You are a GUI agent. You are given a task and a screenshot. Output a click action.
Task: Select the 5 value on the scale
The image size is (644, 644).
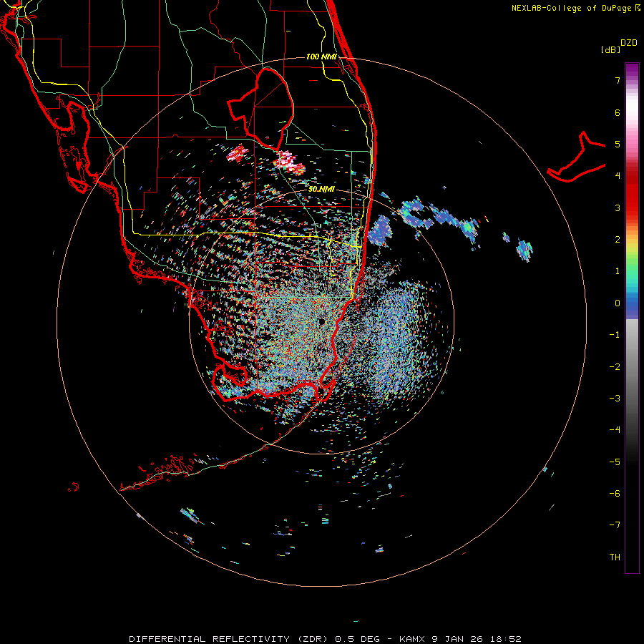click(x=618, y=144)
